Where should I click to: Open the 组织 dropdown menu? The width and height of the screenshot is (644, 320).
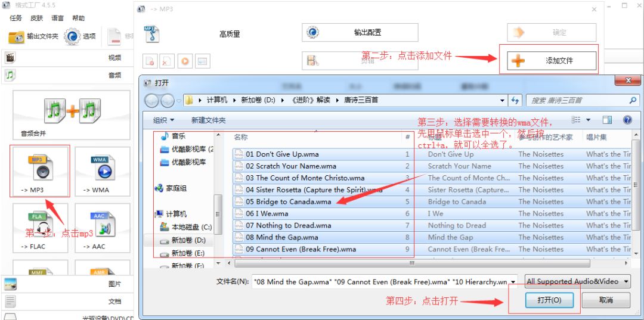pos(163,120)
